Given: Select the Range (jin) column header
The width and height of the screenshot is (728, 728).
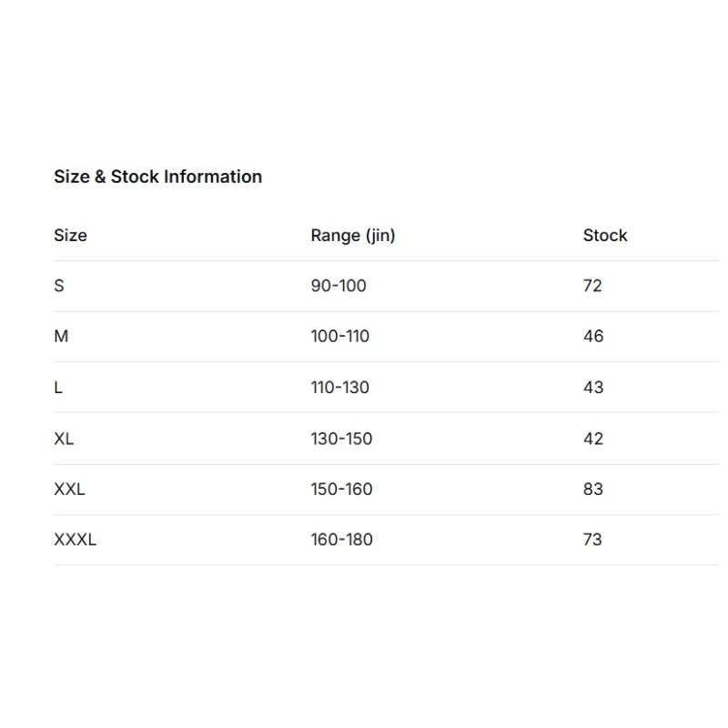Looking at the screenshot, I should [352, 236].
